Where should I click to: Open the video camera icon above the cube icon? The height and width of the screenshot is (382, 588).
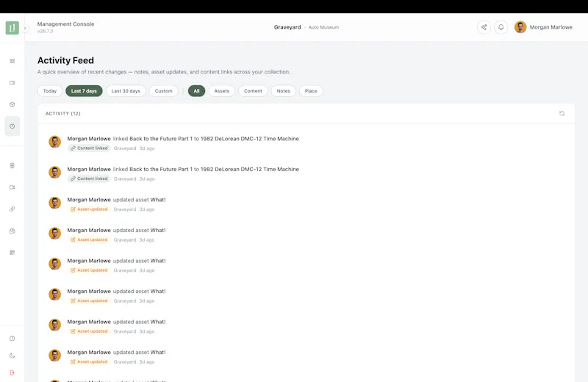(x=12, y=83)
